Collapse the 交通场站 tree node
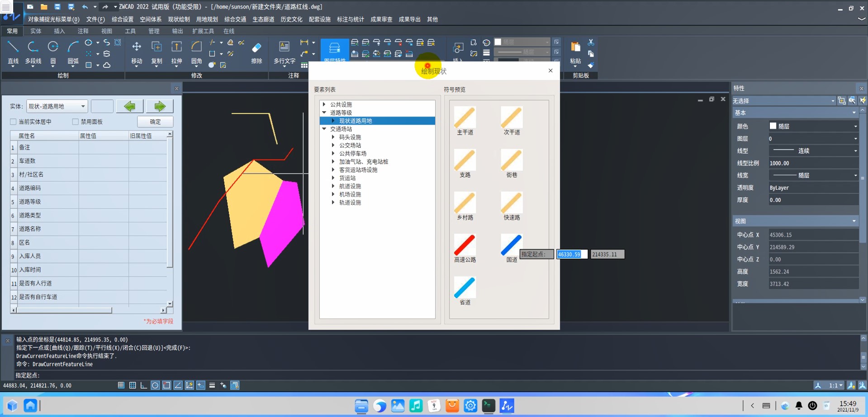 click(324, 129)
